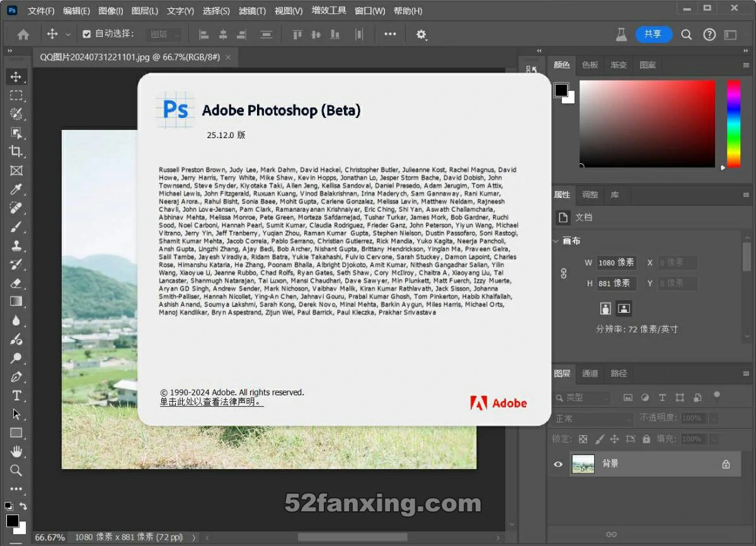Select the Object Selection tool
This screenshot has height=546, width=756.
(x=16, y=133)
